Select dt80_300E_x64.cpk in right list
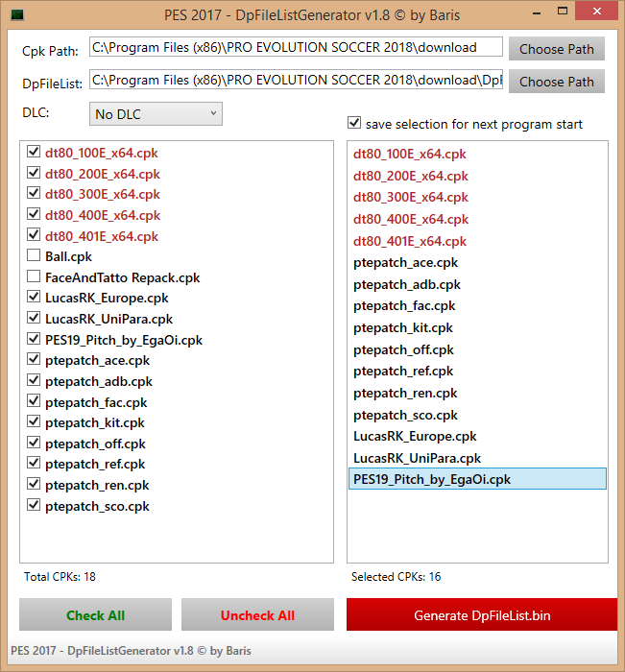This screenshot has width=625, height=672. [x=477, y=197]
